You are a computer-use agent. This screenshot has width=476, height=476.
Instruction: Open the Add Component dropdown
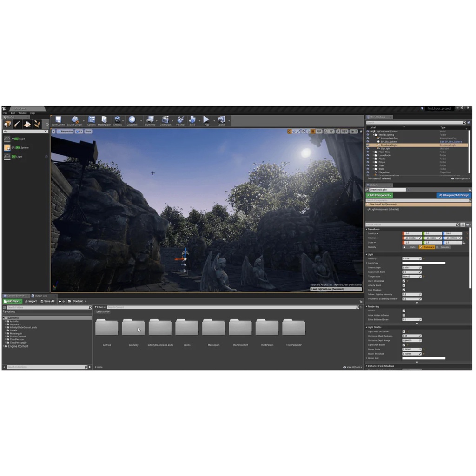click(x=379, y=195)
